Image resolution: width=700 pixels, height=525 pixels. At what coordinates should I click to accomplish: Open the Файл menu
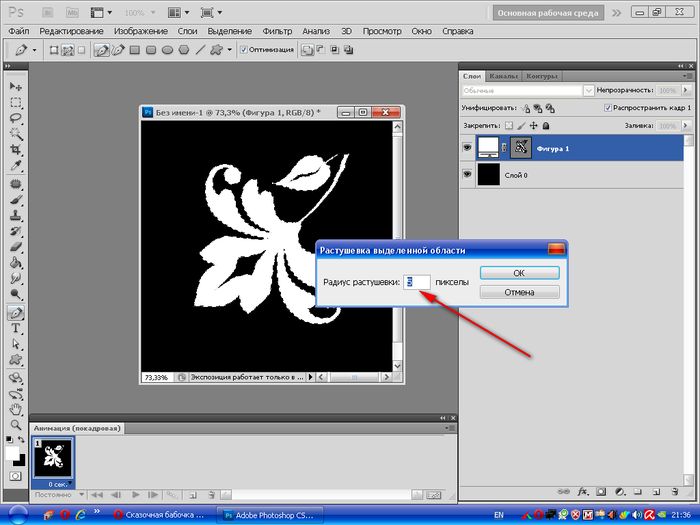click(19, 31)
